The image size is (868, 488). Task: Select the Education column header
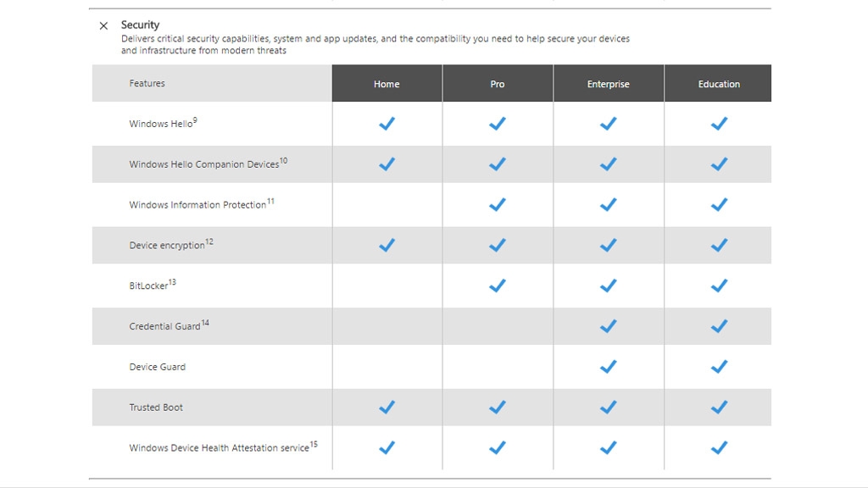tap(718, 83)
